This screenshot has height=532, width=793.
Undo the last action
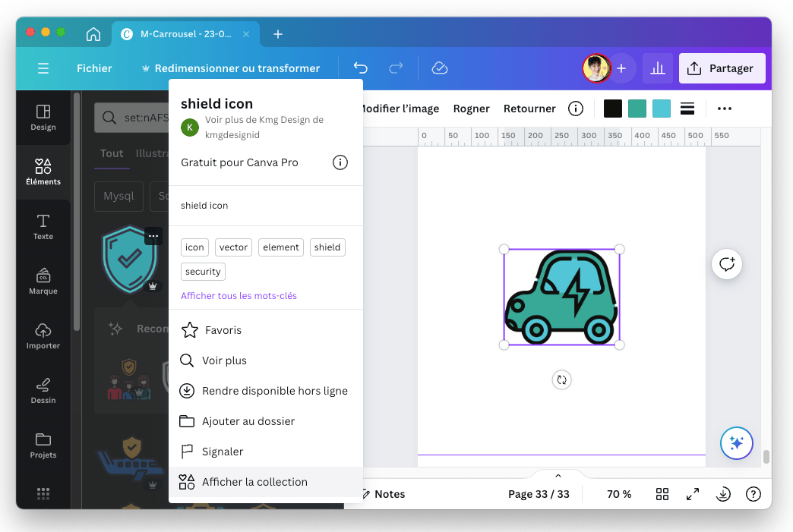(361, 68)
